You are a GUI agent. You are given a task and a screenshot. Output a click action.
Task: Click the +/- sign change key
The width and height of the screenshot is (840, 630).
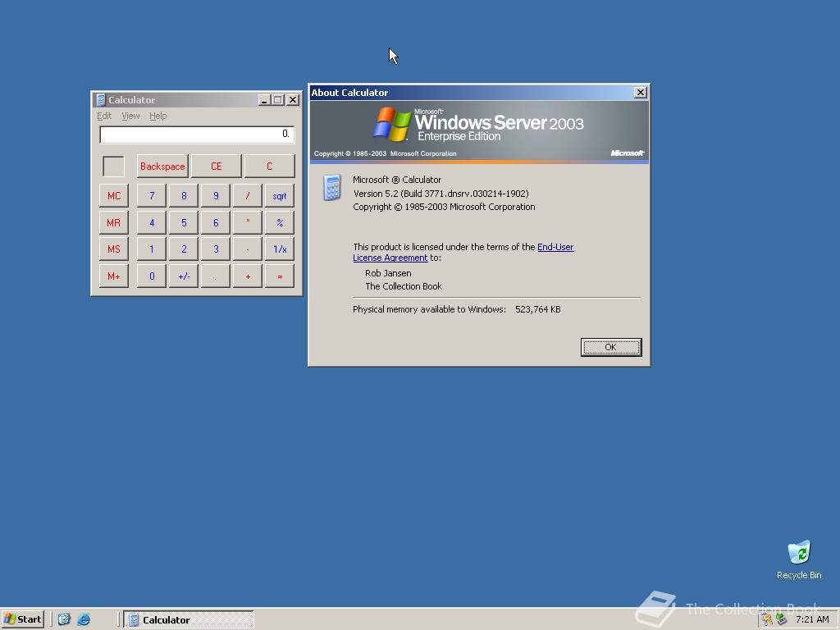point(184,276)
